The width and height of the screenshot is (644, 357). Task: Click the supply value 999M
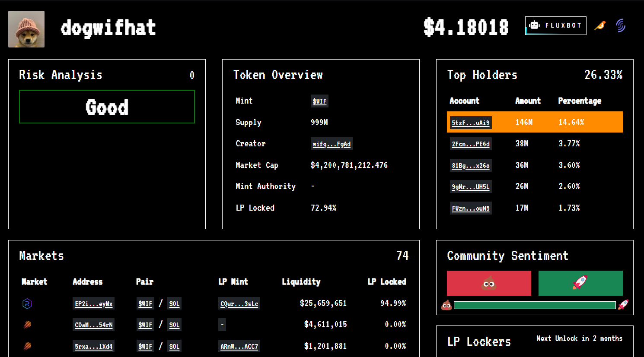[x=319, y=122]
